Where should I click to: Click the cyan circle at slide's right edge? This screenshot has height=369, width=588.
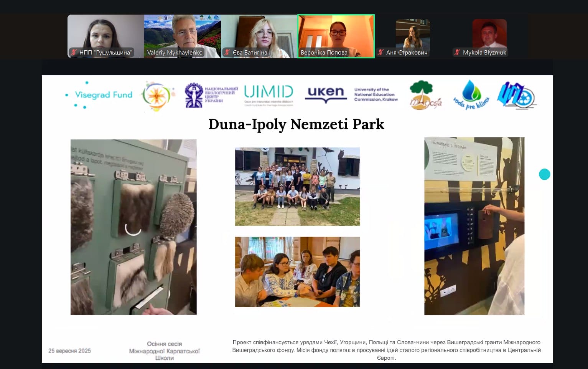click(x=544, y=174)
